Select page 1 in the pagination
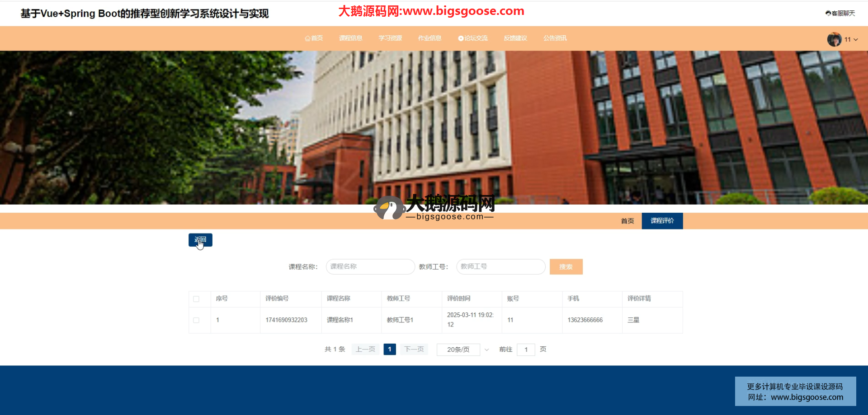This screenshot has width=868, height=415. click(x=389, y=350)
